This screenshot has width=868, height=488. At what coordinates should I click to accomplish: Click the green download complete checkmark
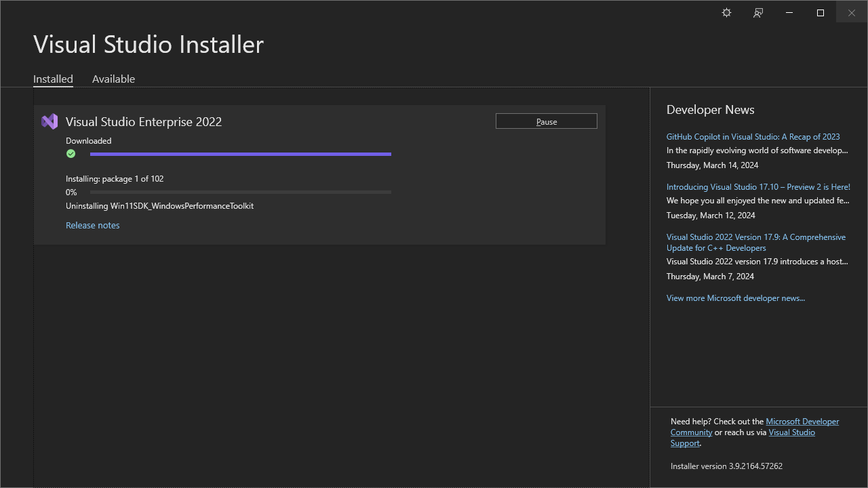pyautogui.click(x=71, y=154)
